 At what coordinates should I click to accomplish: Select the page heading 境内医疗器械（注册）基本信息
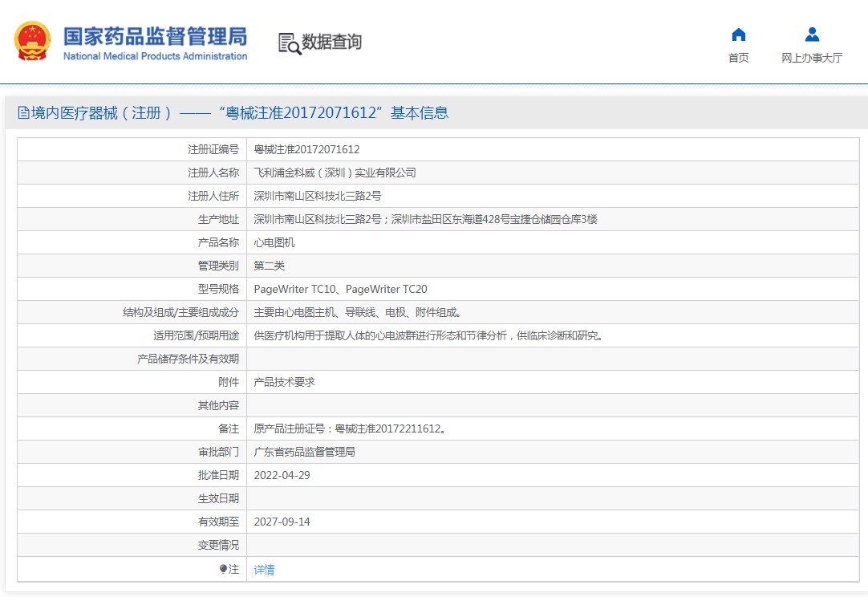240,113
